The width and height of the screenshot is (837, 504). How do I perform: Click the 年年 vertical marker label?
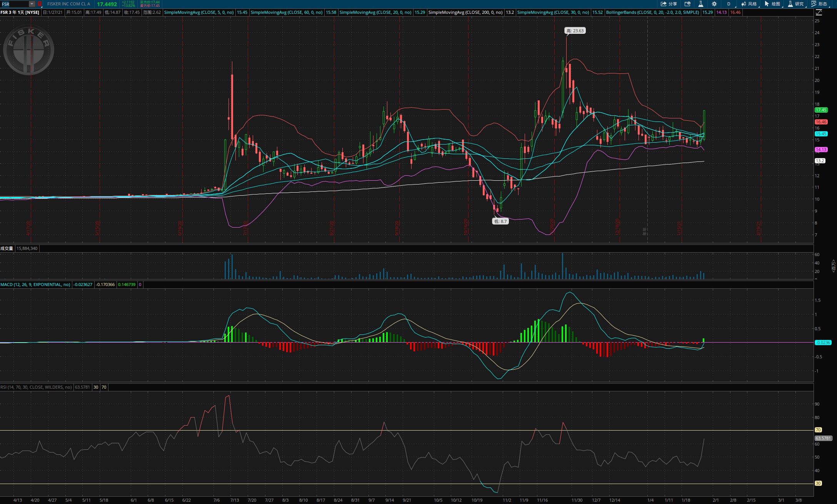tap(645, 231)
